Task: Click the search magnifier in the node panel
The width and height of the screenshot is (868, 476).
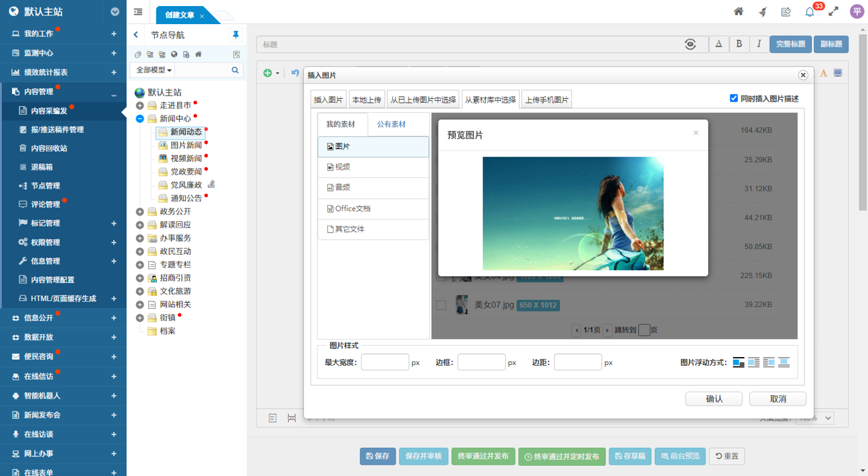Action: tap(235, 70)
